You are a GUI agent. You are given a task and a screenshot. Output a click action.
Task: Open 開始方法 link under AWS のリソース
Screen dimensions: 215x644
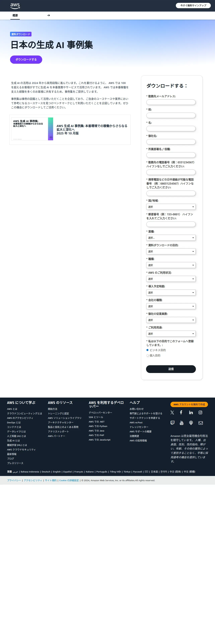(53, 409)
